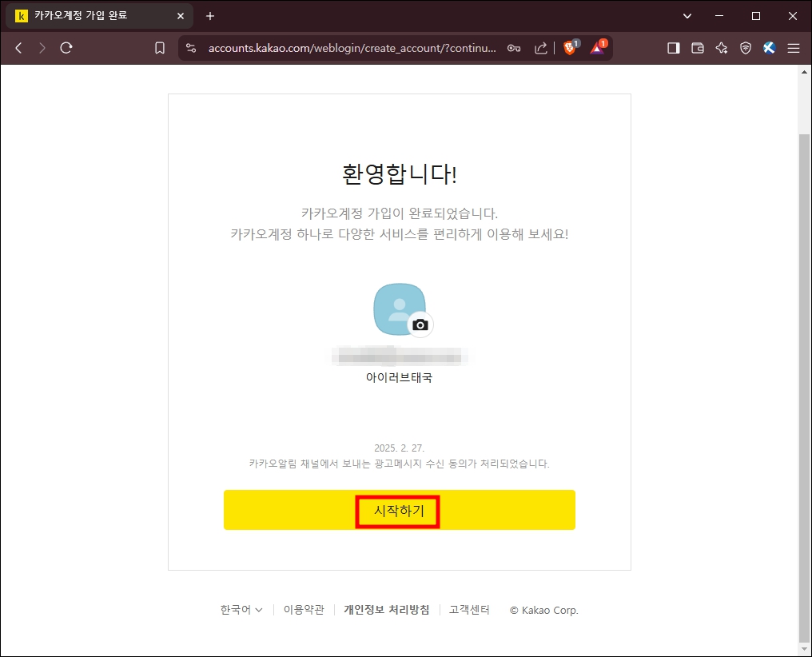Click the blue K extension icon

pyautogui.click(x=769, y=48)
